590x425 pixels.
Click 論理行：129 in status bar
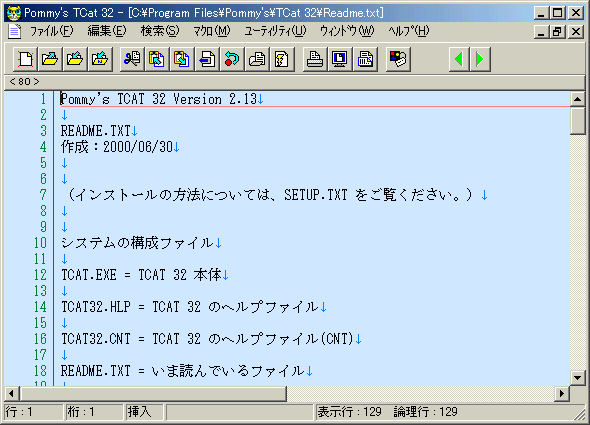tap(426, 412)
